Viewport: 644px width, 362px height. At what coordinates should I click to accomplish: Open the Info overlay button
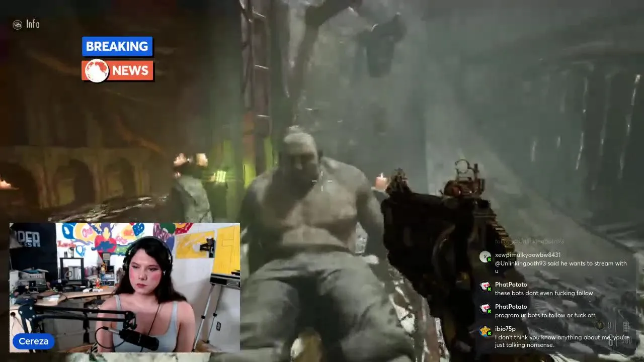click(x=26, y=24)
